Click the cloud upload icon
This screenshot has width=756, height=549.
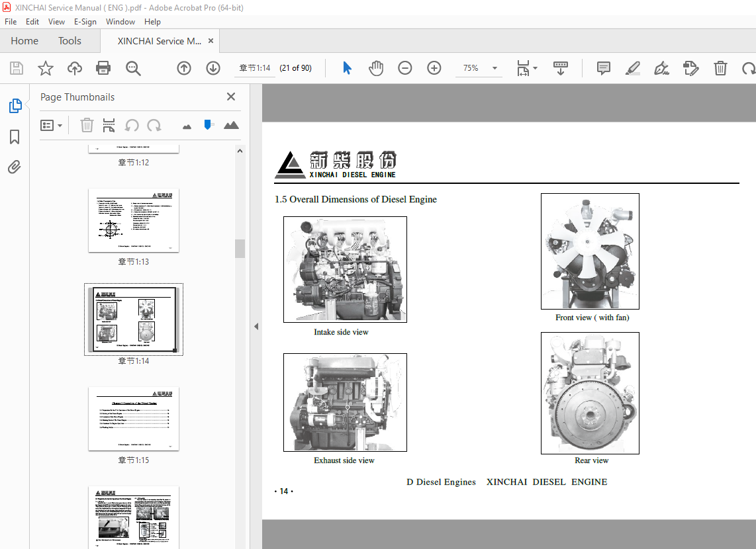(x=74, y=68)
